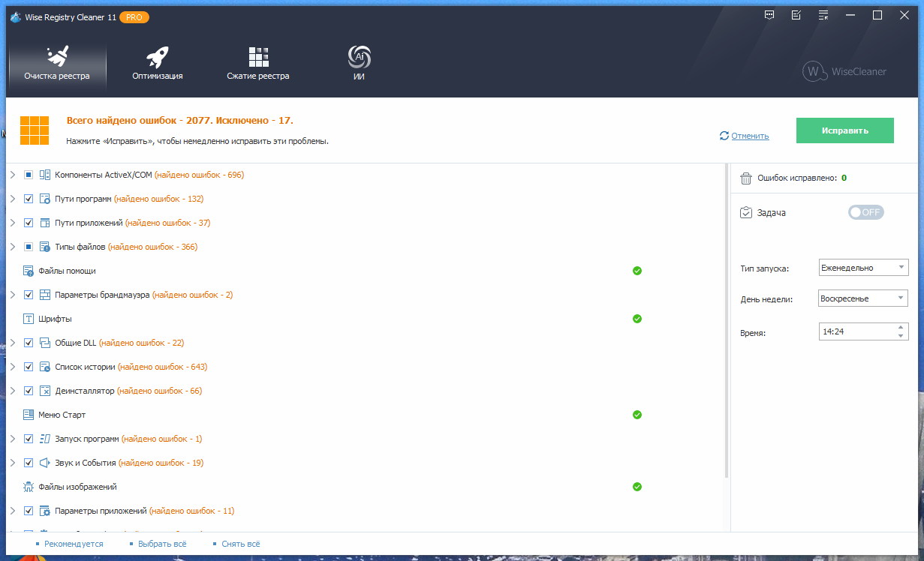
Task: Uncheck the Общие DLL checkbox
Action: coord(29,343)
